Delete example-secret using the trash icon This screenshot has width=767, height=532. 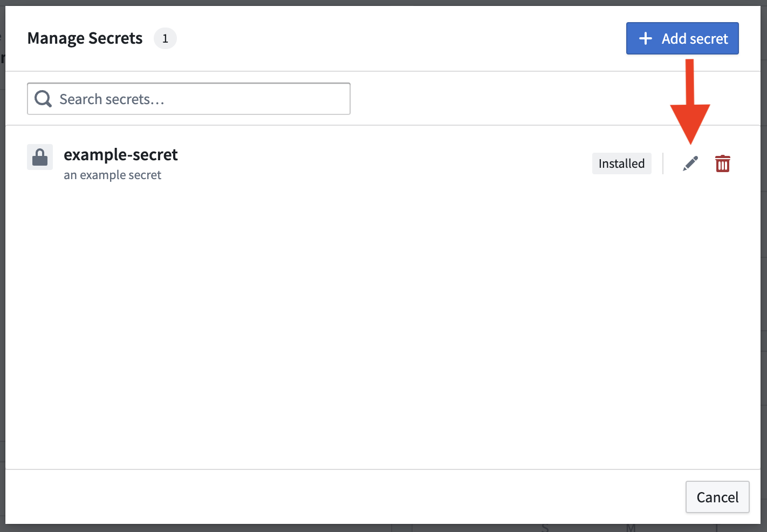(x=723, y=163)
